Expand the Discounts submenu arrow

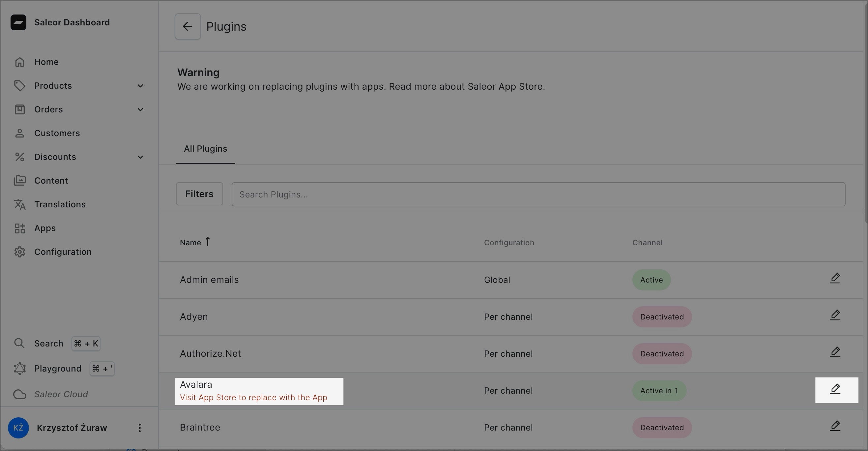pyautogui.click(x=140, y=157)
